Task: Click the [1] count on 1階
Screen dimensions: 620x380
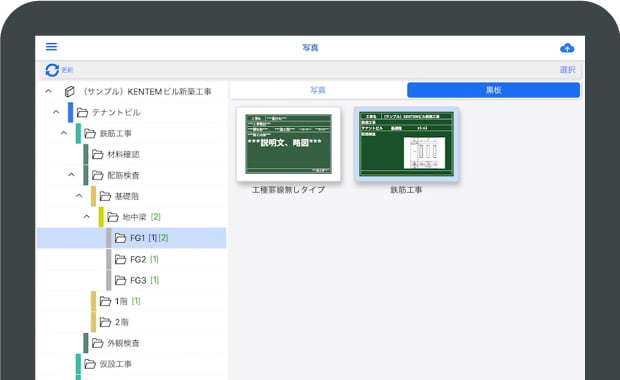Action: (x=136, y=301)
